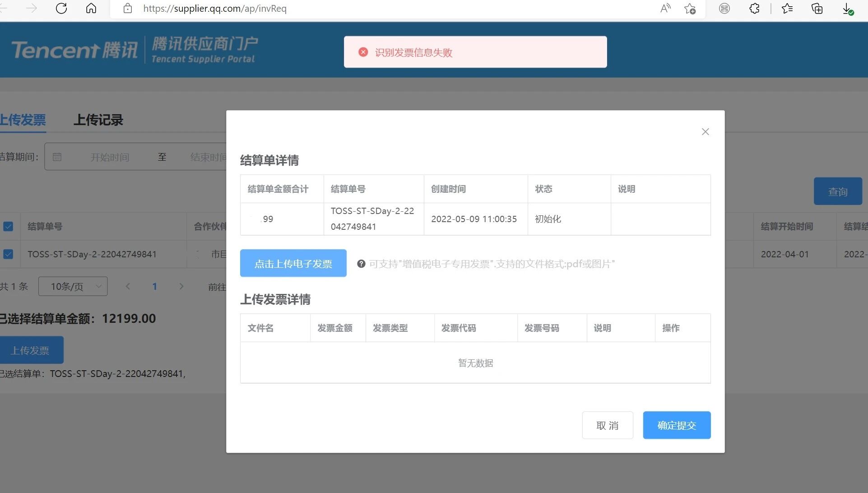
Task: Go to previous page arrow in pagination
Action: coord(128,286)
